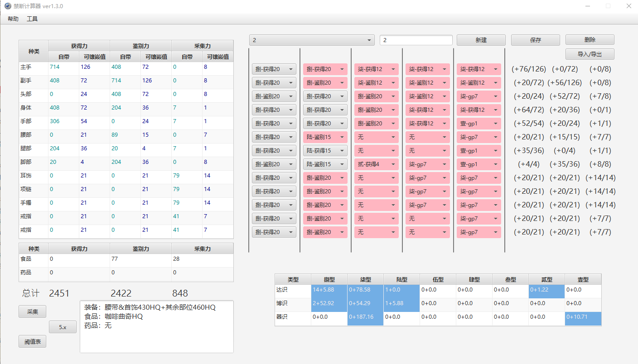
Task: Click total 采集力 value 848
Action: pyautogui.click(x=180, y=293)
